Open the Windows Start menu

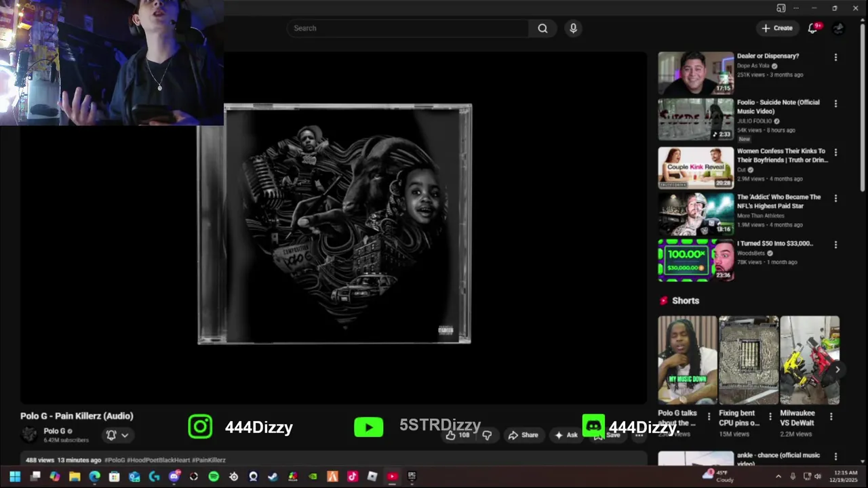tap(15, 476)
